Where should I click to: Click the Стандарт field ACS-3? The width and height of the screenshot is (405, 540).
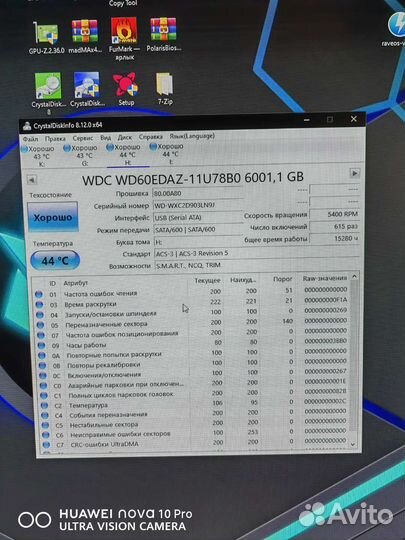pos(257,254)
